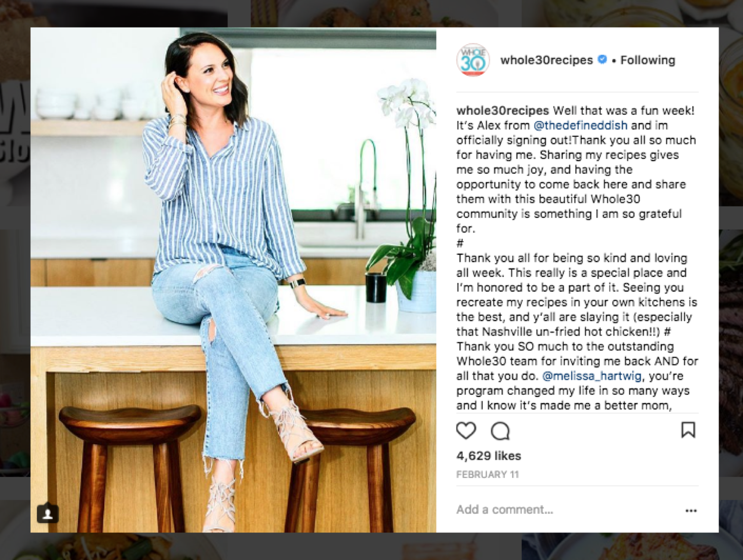This screenshot has height=560, width=743.
Task: Open the three-dot more options menu
Action: 691,510
